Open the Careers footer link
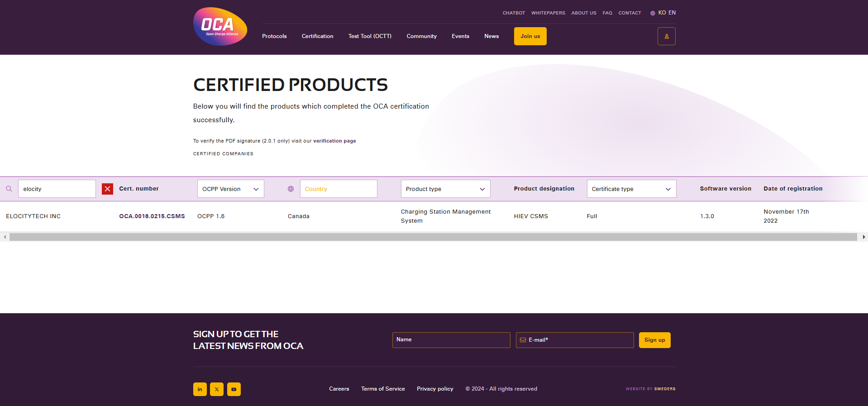This screenshot has width=868, height=406. tap(339, 389)
